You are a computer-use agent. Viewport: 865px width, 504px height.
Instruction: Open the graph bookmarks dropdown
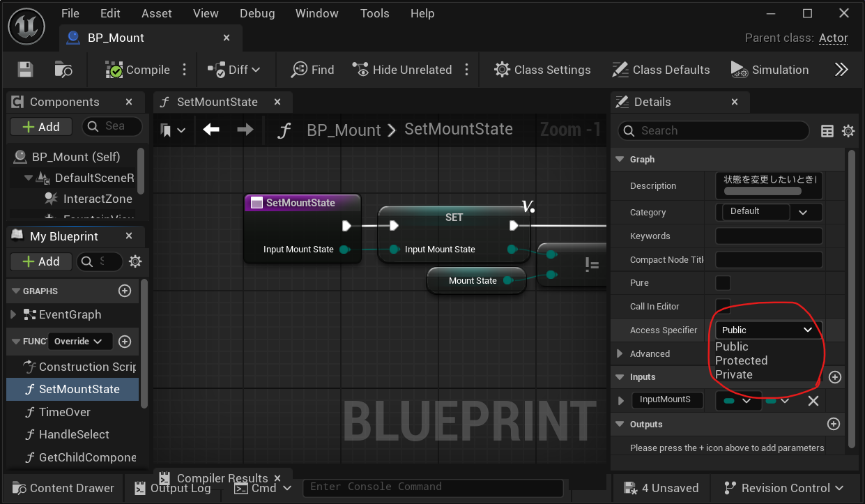coord(173,130)
